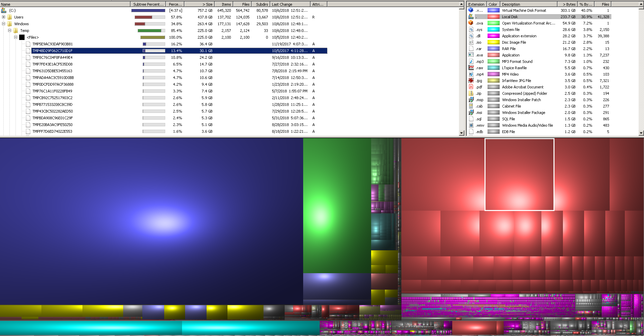Collapse the Temp folder node
The image size is (644, 336).
click(9, 31)
